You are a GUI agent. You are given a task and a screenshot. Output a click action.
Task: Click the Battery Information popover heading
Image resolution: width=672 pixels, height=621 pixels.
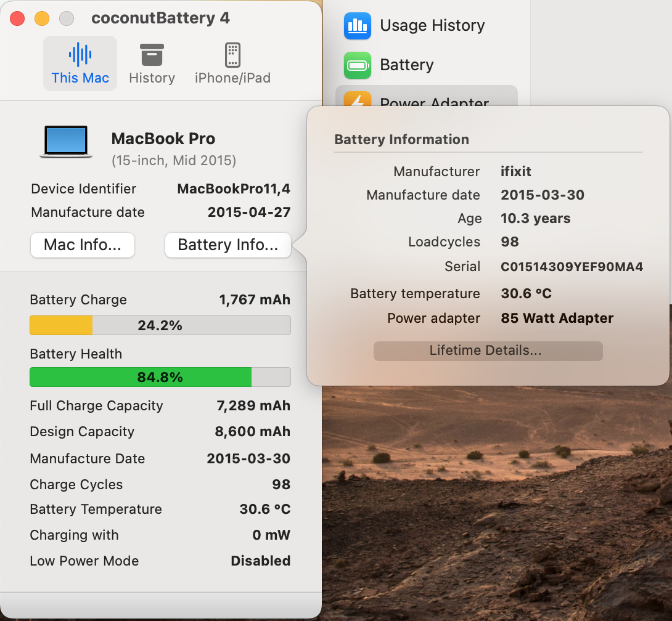(x=401, y=140)
